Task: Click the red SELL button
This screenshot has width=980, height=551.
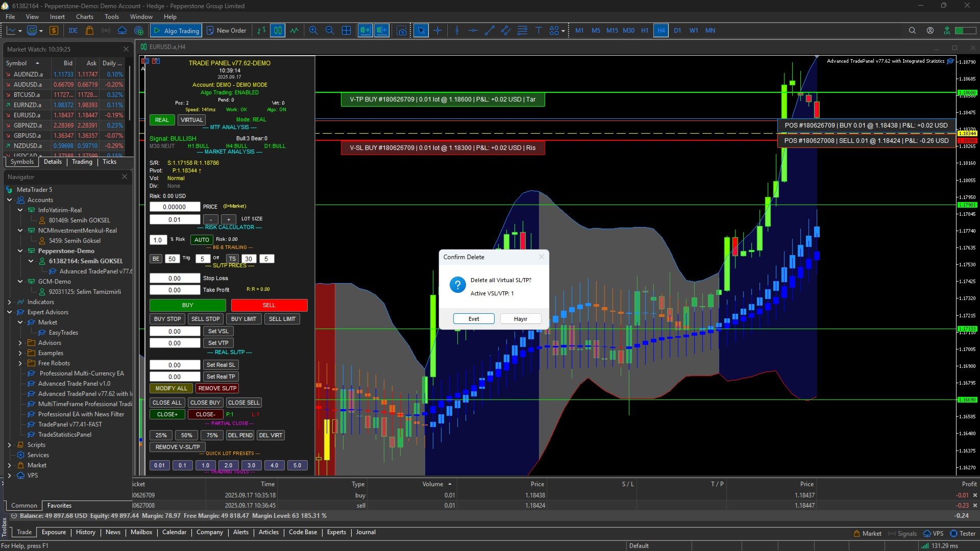Action: [x=269, y=305]
